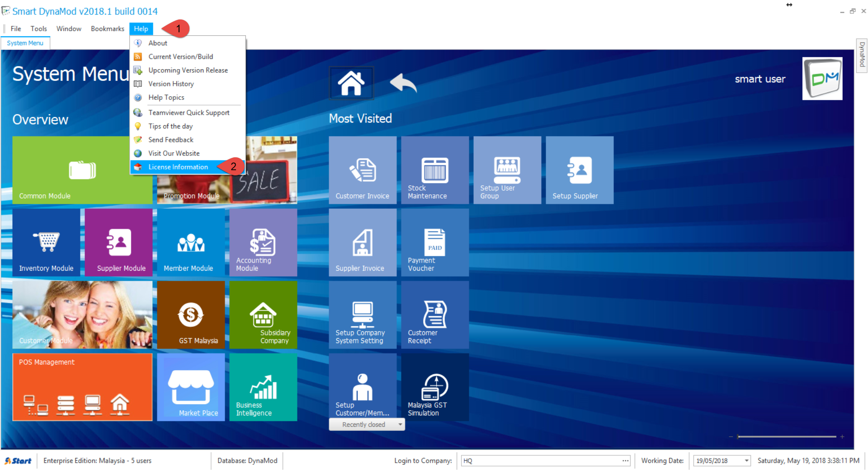
Task: Open the Bookmarks menu
Action: (108, 28)
